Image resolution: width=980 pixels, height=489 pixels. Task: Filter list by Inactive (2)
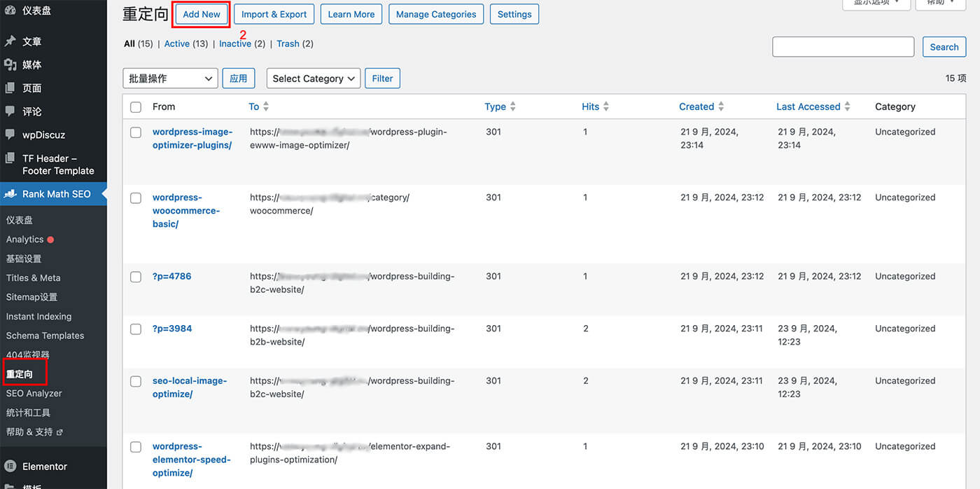(242, 43)
